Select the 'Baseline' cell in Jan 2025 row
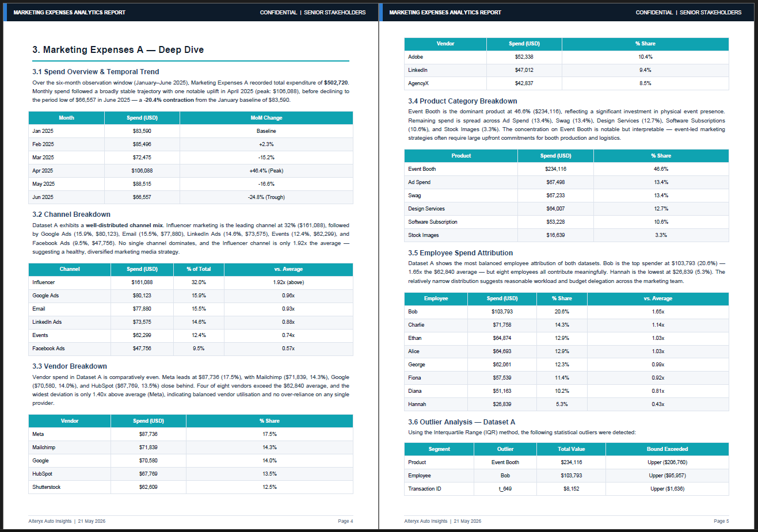The width and height of the screenshot is (758, 532). (266, 131)
